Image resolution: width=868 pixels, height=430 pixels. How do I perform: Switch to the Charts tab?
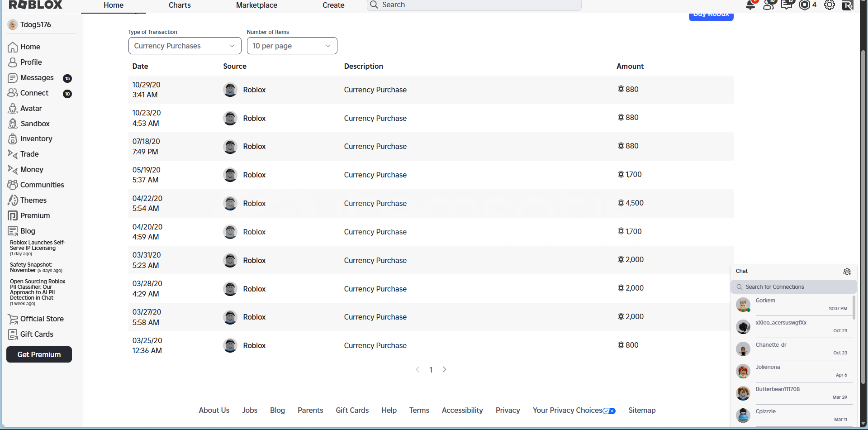point(180,5)
